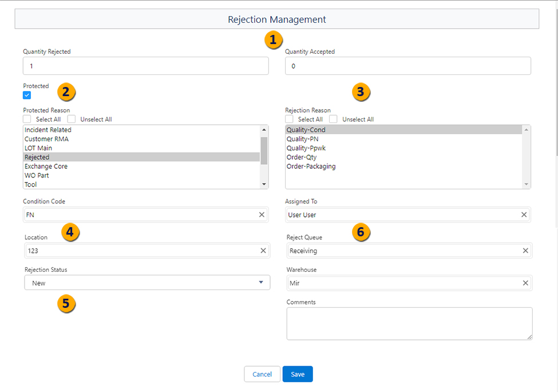
Task: Clear the Reject Queue Receiving value
Action: (x=525, y=251)
